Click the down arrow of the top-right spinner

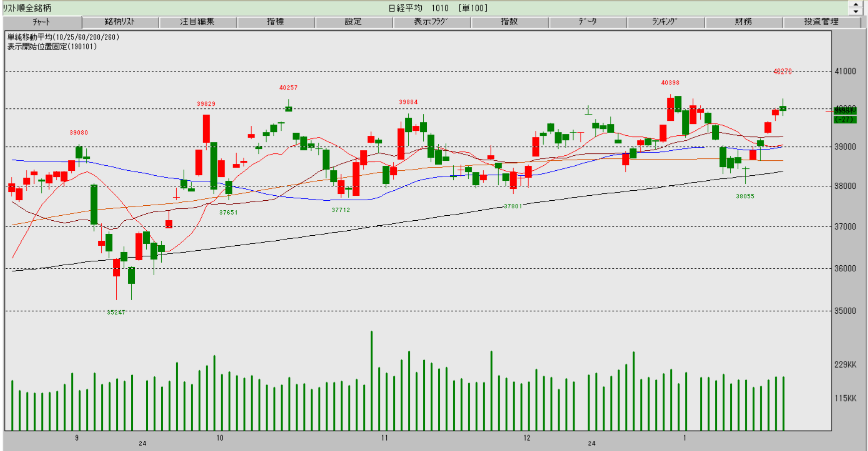click(856, 11)
